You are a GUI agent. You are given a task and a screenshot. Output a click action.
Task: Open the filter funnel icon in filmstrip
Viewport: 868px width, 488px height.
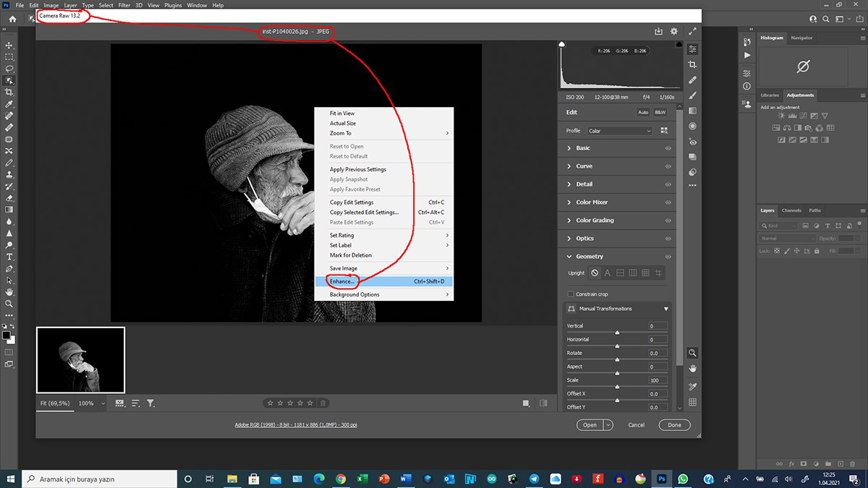[x=150, y=403]
